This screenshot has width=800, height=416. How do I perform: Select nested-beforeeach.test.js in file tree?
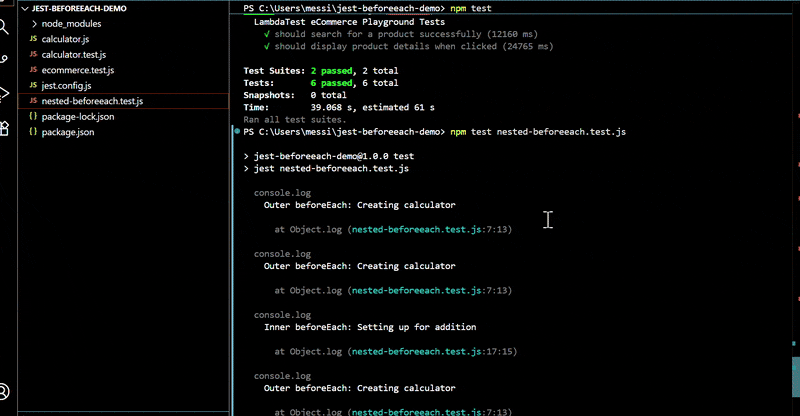tap(92, 101)
